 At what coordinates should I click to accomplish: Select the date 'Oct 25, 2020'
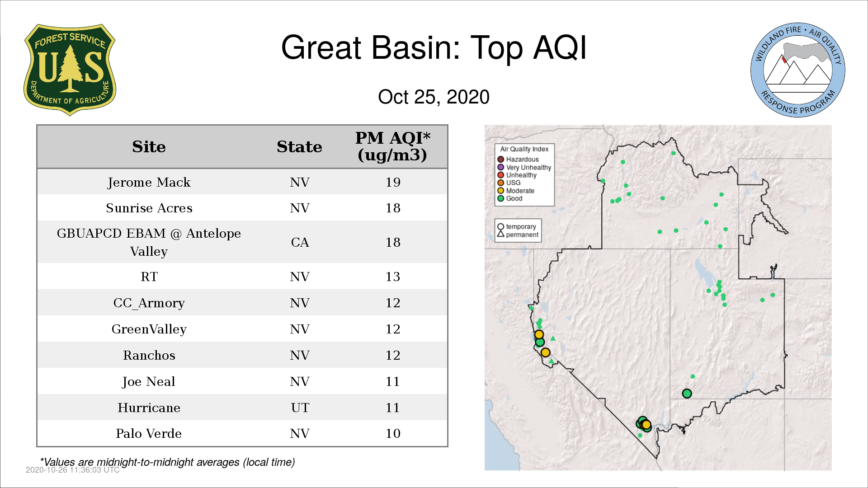434,97
